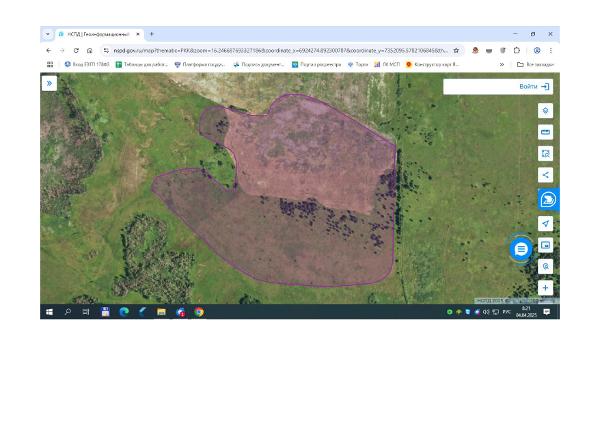Reload the page
The image size is (600, 424).
(x=76, y=51)
